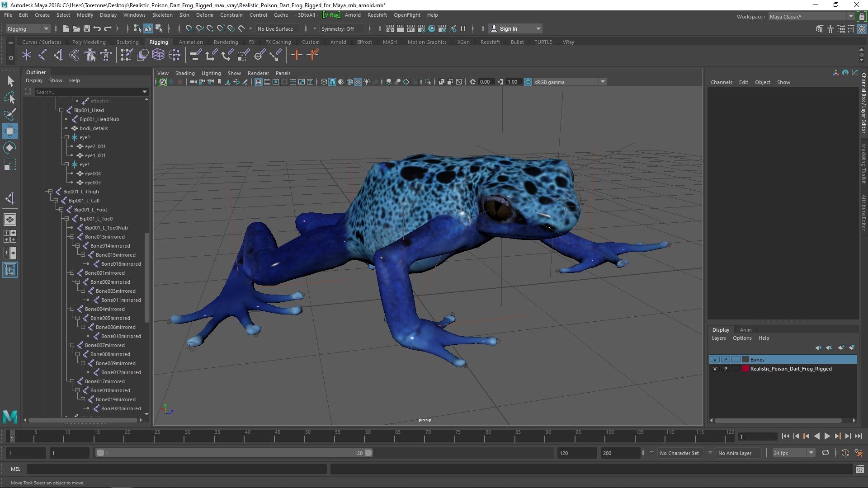
Task: Activate the Scale tool in toolbox
Action: pos(10,164)
